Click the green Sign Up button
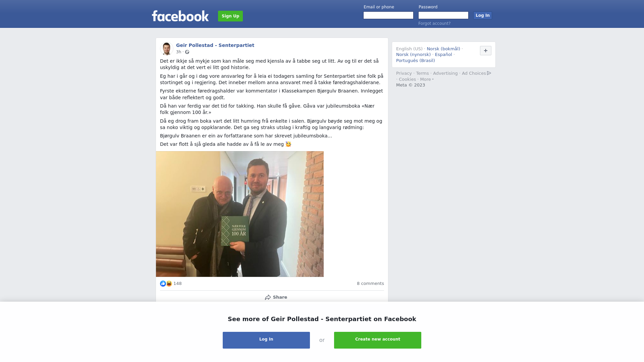The image size is (644, 362). click(x=230, y=16)
